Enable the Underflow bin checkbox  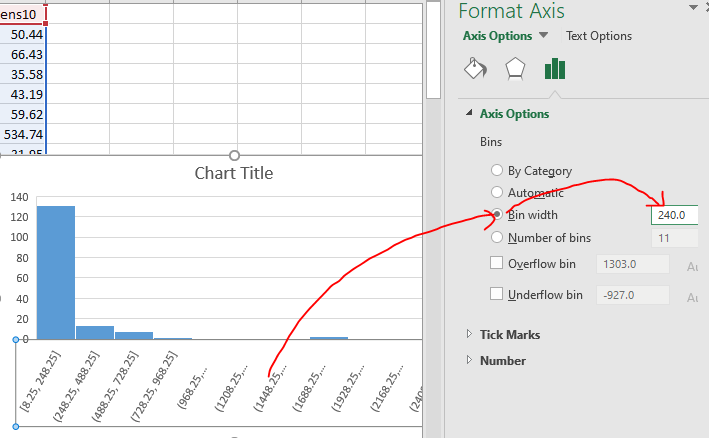(497, 294)
